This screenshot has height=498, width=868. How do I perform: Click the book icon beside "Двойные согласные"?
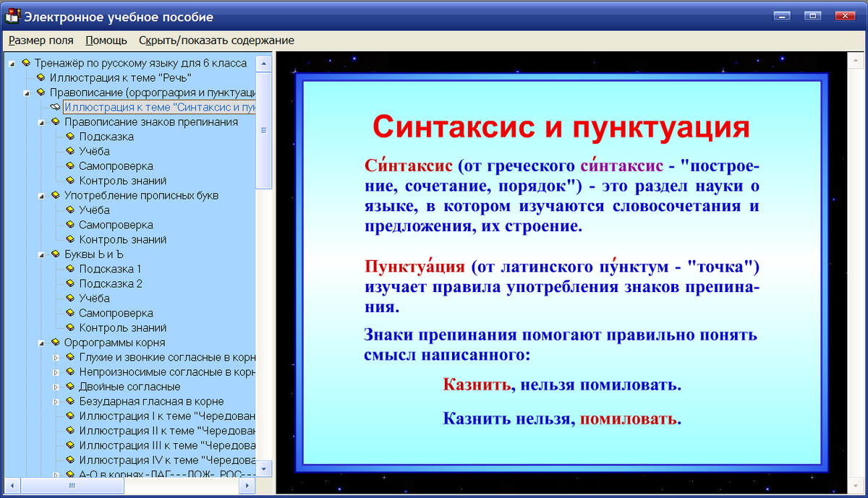(x=69, y=387)
